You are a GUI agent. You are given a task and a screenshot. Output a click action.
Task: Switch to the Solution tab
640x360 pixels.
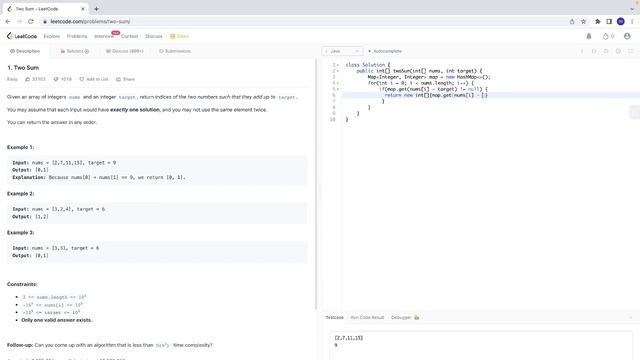click(75, 51)
